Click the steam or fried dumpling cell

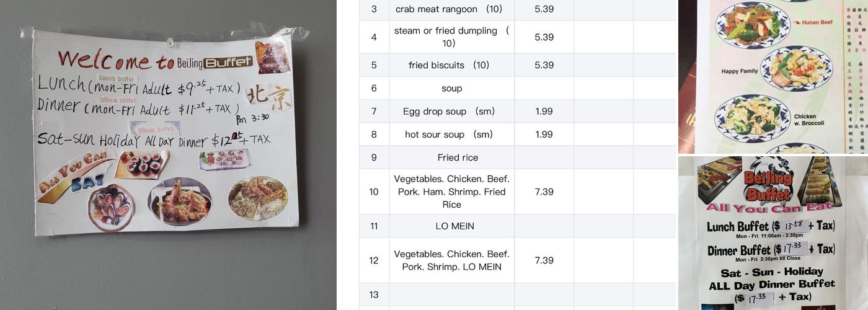tap(451, 37)
